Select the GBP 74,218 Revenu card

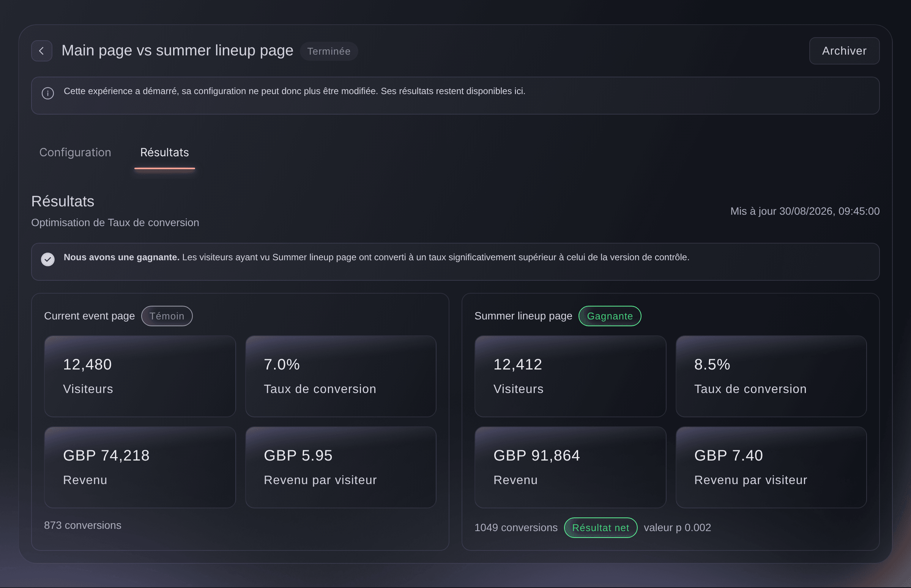[x=140, y=467]
